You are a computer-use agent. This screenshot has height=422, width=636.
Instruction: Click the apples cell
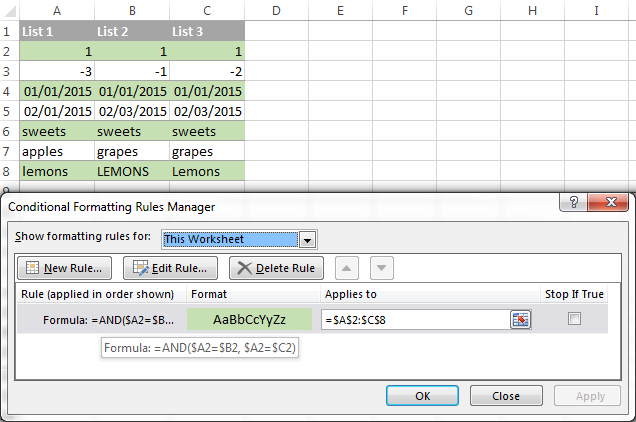point(57,151)
